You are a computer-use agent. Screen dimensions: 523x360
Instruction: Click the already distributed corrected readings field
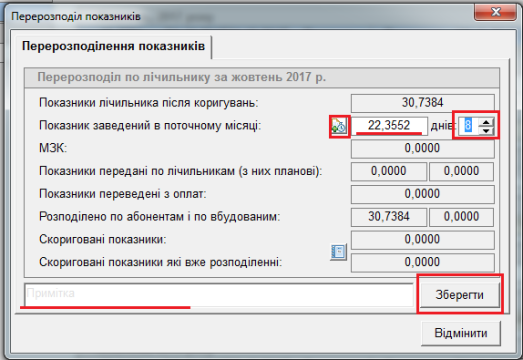pos(423,263)
